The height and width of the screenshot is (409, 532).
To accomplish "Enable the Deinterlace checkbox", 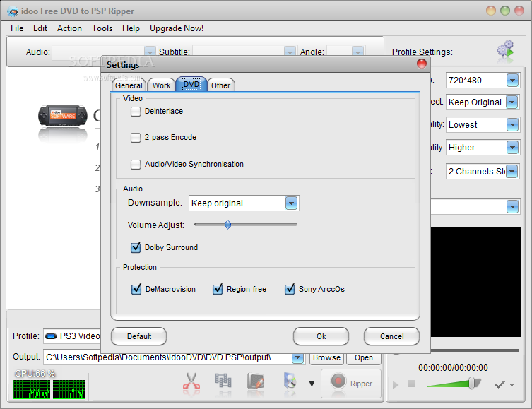I will (x=136, y=111).
